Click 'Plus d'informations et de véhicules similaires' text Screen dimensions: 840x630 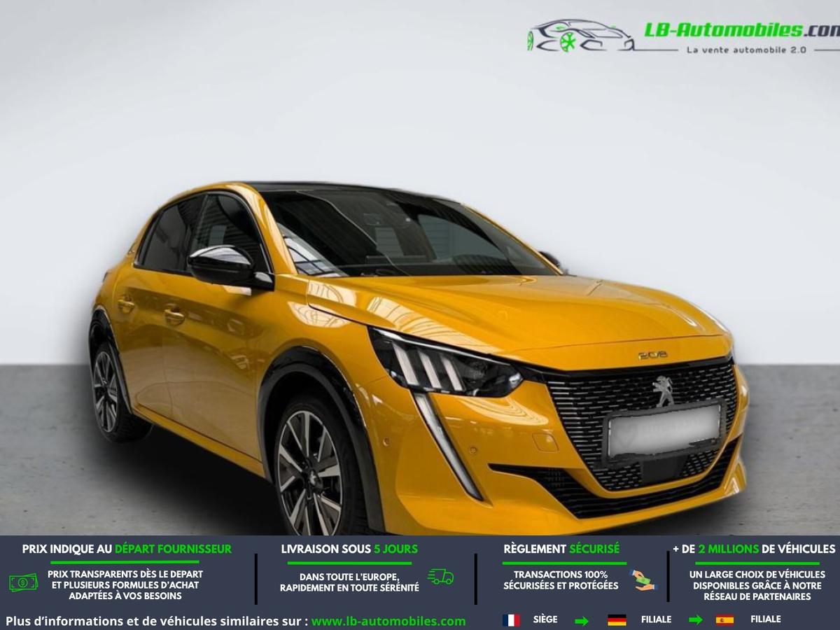click(x=156, y=621)
